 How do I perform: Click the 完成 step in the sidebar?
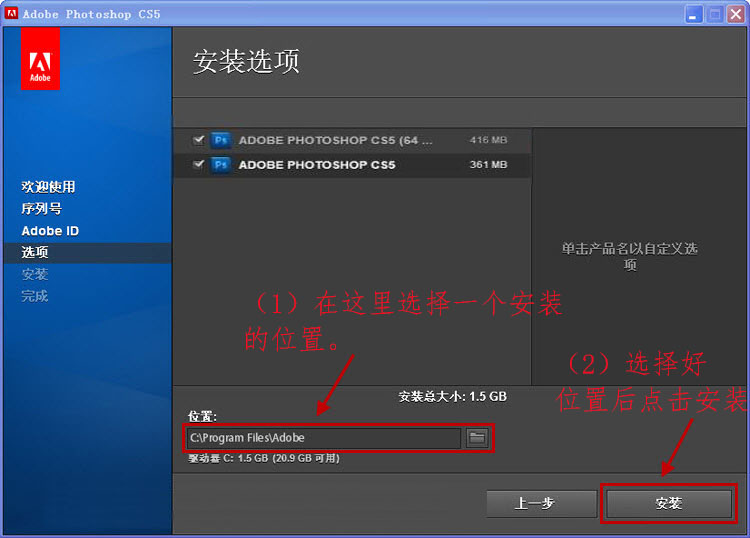tap(35, 296)
